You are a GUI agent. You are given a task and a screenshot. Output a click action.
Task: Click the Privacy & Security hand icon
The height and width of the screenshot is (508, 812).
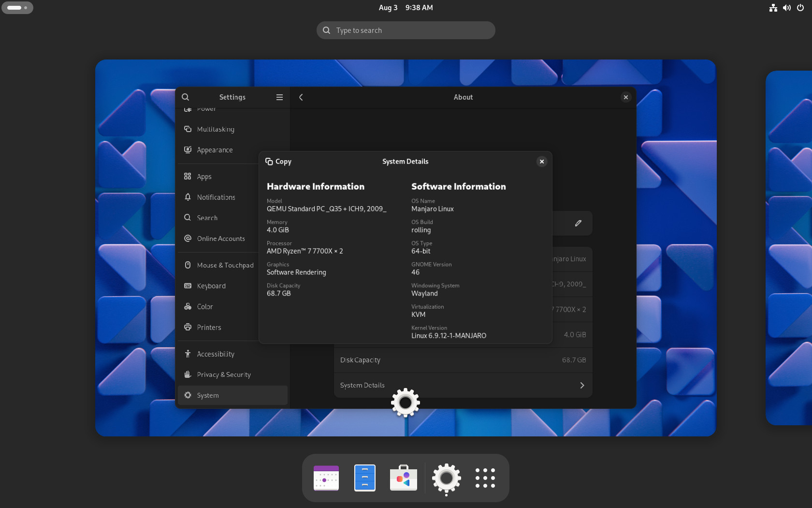tap(188, 374)
